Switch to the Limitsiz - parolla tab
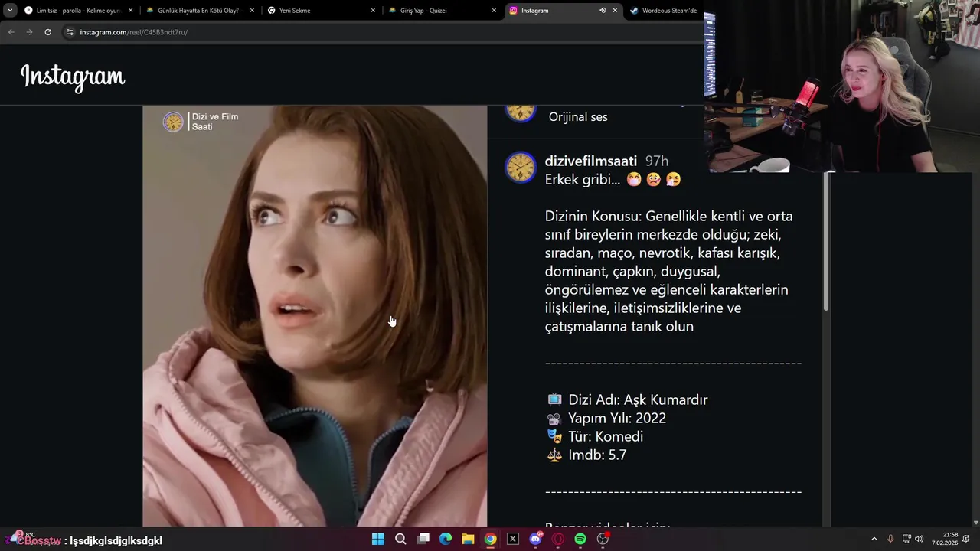This screenshot has height=551, width=980. click(77, 11)
